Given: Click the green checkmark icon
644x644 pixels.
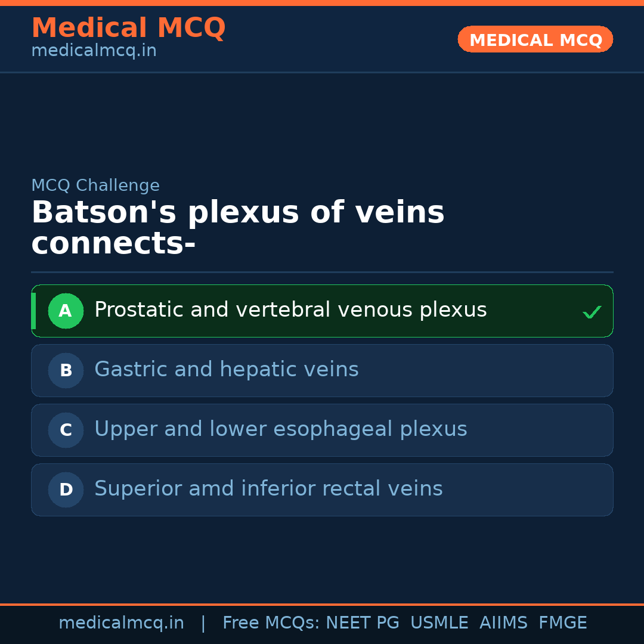Looking at the screenshot, I should tap(592, 312).
